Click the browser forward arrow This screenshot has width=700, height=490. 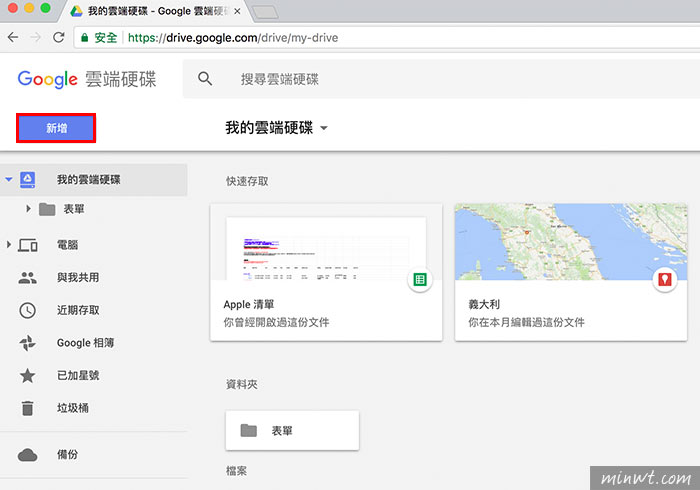click(35, 37)
